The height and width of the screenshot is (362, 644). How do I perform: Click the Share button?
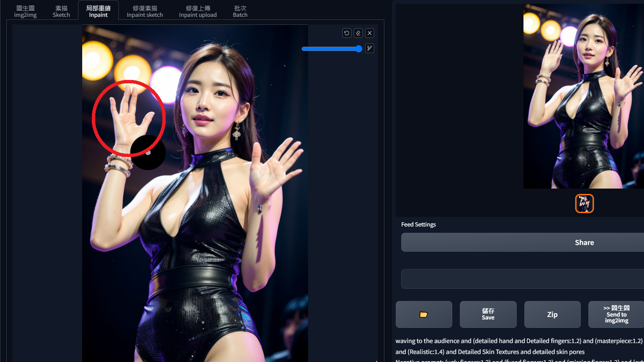523,242
